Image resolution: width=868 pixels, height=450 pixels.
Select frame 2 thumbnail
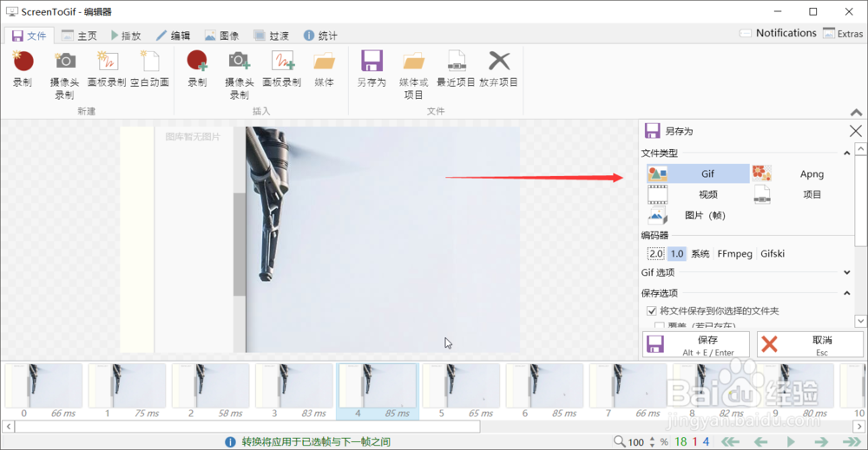[x=211, y=386]
